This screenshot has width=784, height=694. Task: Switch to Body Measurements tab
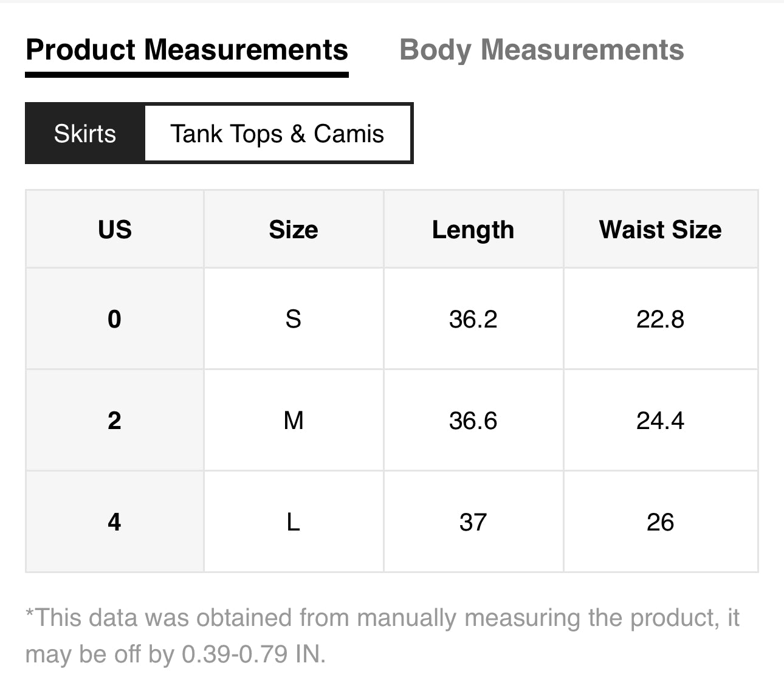click(542, 50)
